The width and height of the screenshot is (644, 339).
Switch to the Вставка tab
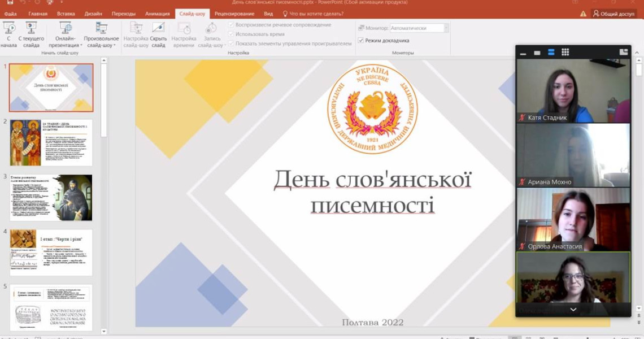tap(66, 14)
